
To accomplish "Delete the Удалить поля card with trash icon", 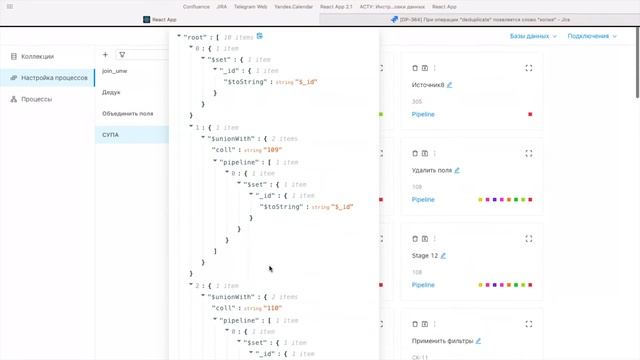I will coord(415,153).
